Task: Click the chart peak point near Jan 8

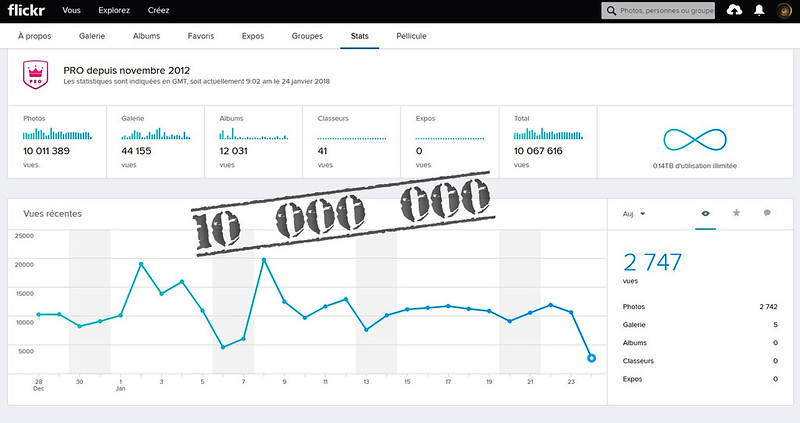Action: 264,260
